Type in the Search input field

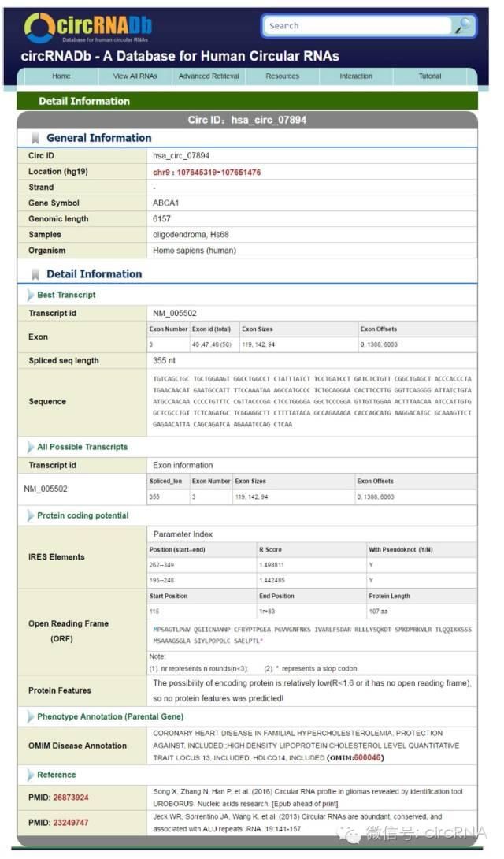(x=358, y=25)
